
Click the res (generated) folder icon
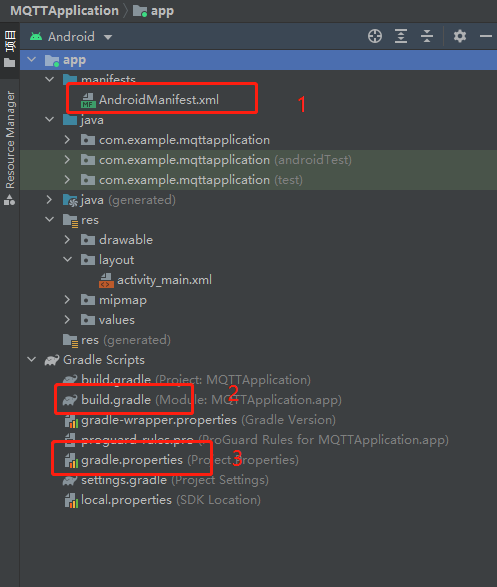coord(70,340)
